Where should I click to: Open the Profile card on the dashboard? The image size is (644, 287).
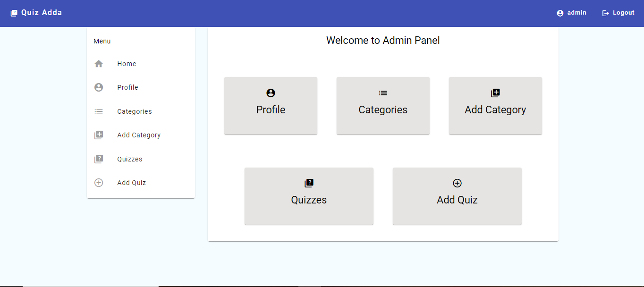click(x=271, y=106)
